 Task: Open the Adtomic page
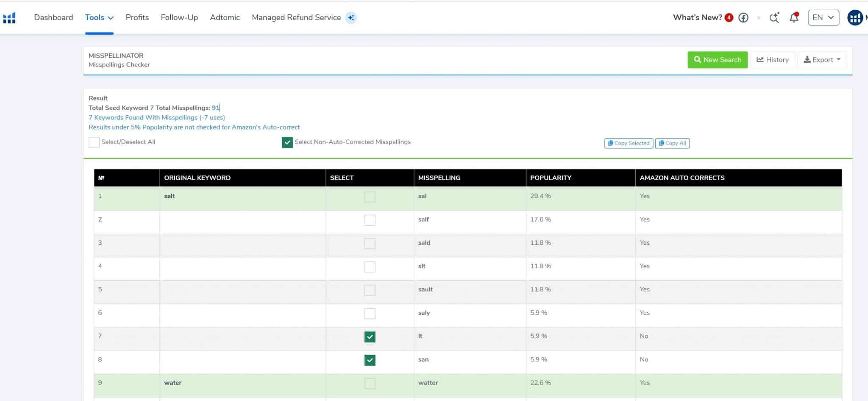(225, 18)
